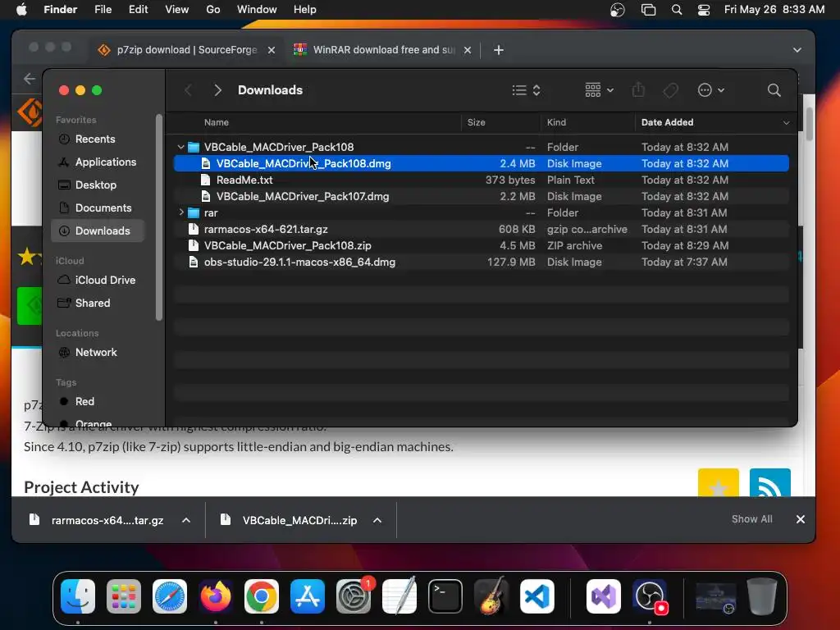Open Visual Studio Code in the Dock
Viewport: 840px width, 630px height.
point(537,596)
